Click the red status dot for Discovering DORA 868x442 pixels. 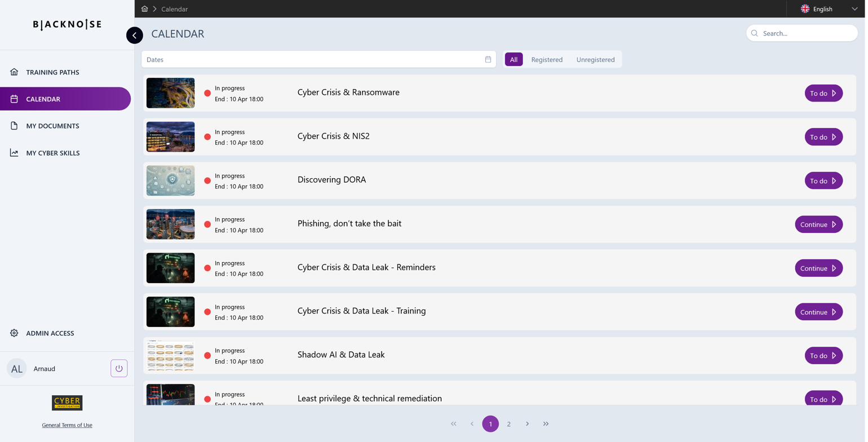click(207, 181)
